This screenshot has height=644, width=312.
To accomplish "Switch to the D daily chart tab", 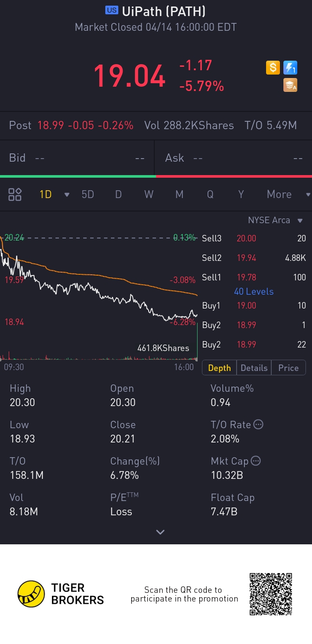I will 118,194.
